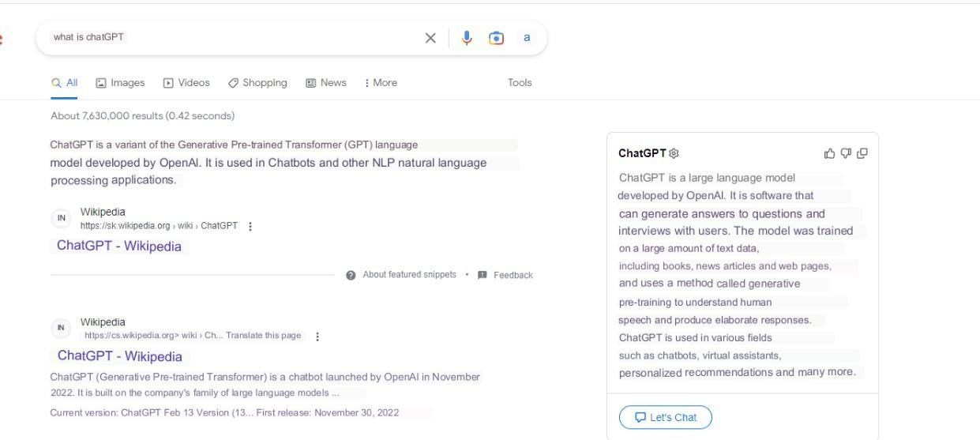Screen dimensions: 980x440
Task: Click the ChatGPT heading in the side panel
Action: (643, 153)
